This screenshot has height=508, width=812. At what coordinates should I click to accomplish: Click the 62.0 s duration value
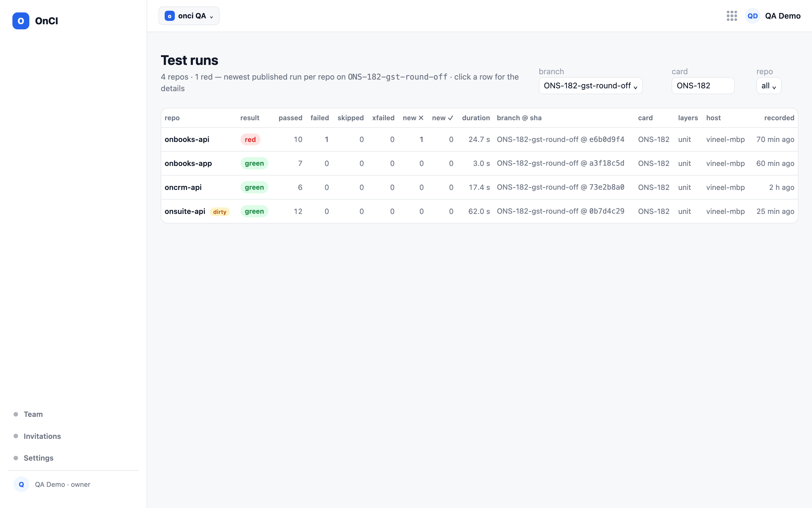click(479, 211)
